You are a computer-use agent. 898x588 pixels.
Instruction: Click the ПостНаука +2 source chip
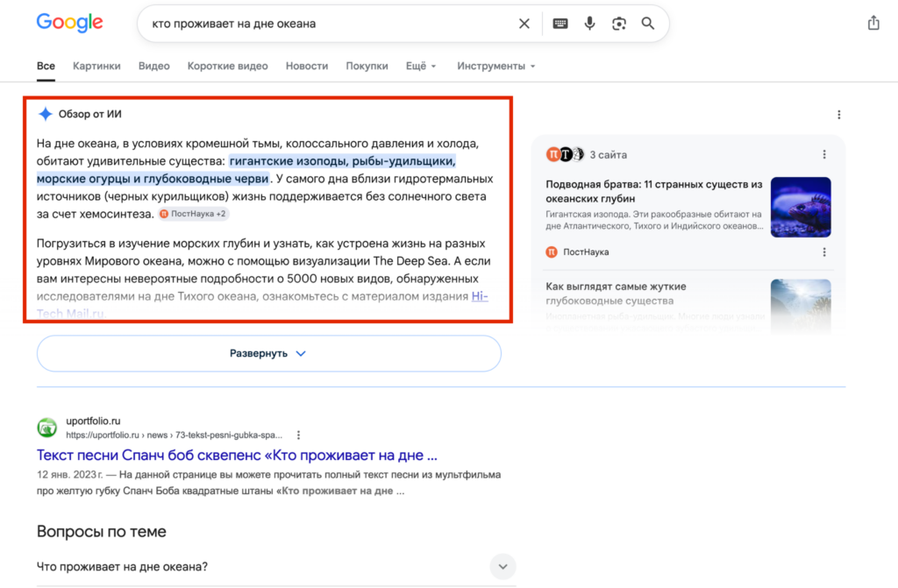click(194, 214)
